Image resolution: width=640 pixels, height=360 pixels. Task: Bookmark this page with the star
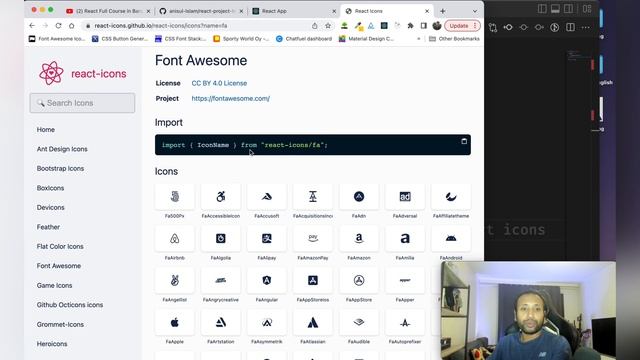coord(328,26)
